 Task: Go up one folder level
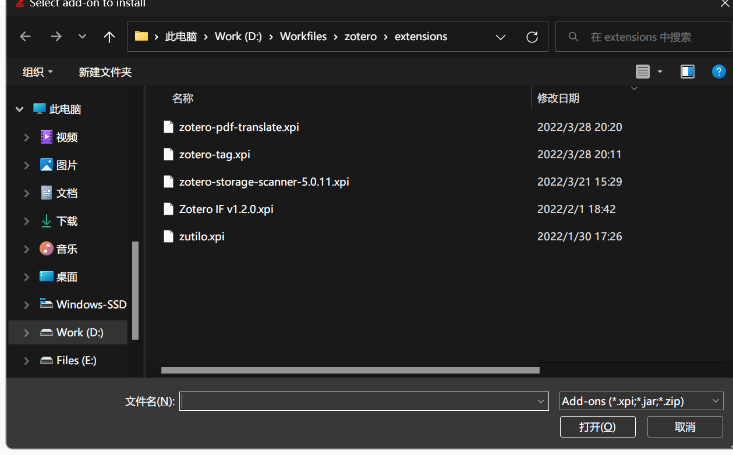(x=109, y=36)
